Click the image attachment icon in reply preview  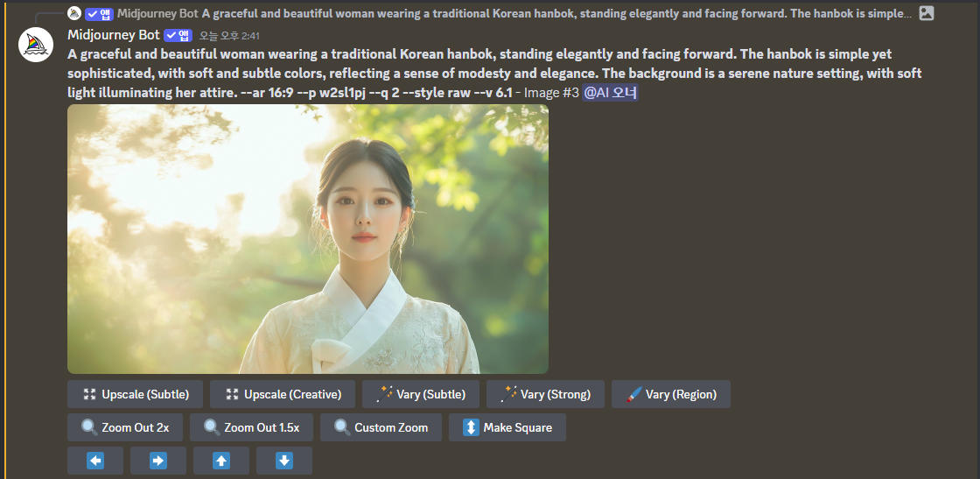point(926,13)
